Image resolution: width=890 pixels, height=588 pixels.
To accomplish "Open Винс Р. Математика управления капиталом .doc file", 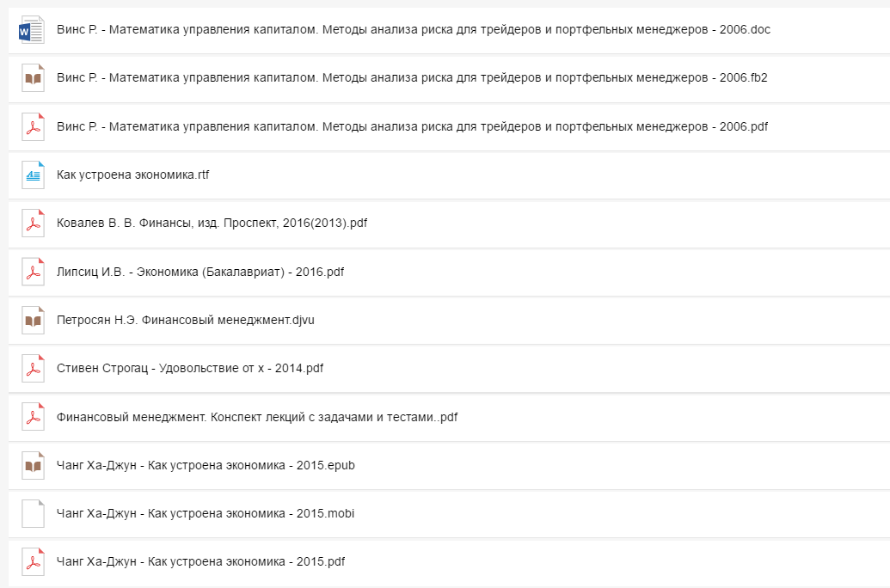I will [413, 28].
